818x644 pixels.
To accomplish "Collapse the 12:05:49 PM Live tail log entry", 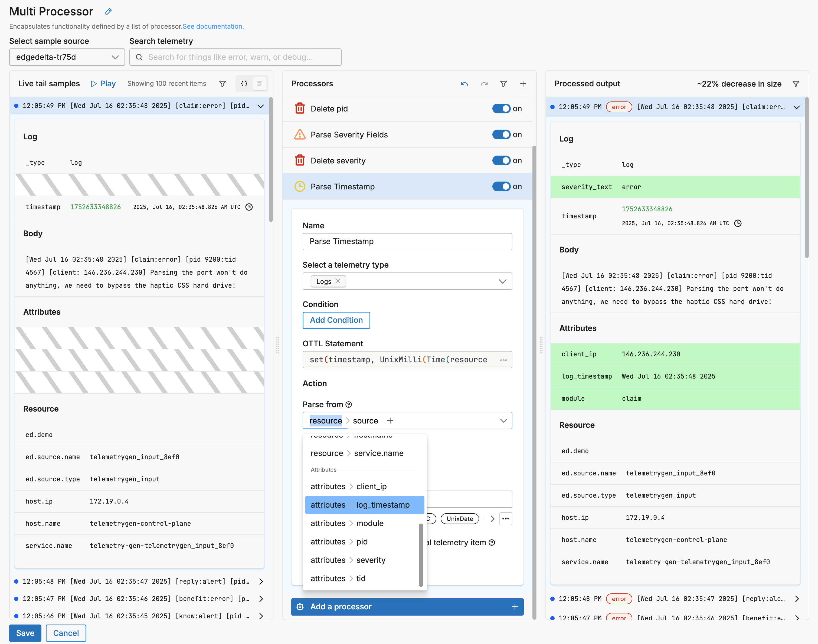I will pyautogui.click(x=261, y=106).
